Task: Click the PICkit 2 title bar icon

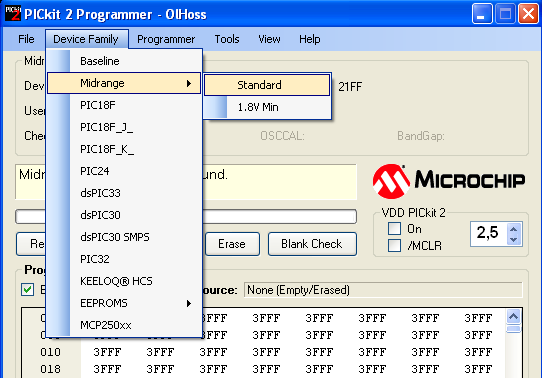Action: click(13, 14)
